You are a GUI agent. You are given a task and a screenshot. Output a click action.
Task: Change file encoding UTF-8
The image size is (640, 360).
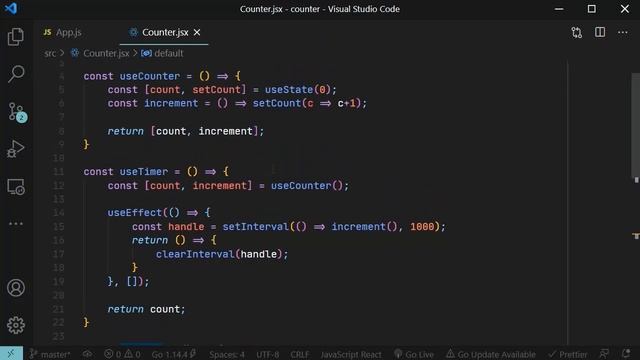267,354
